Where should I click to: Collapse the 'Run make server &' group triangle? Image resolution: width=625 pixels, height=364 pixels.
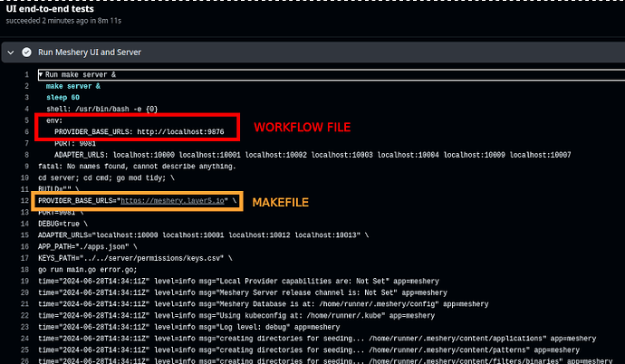[41, 74]
